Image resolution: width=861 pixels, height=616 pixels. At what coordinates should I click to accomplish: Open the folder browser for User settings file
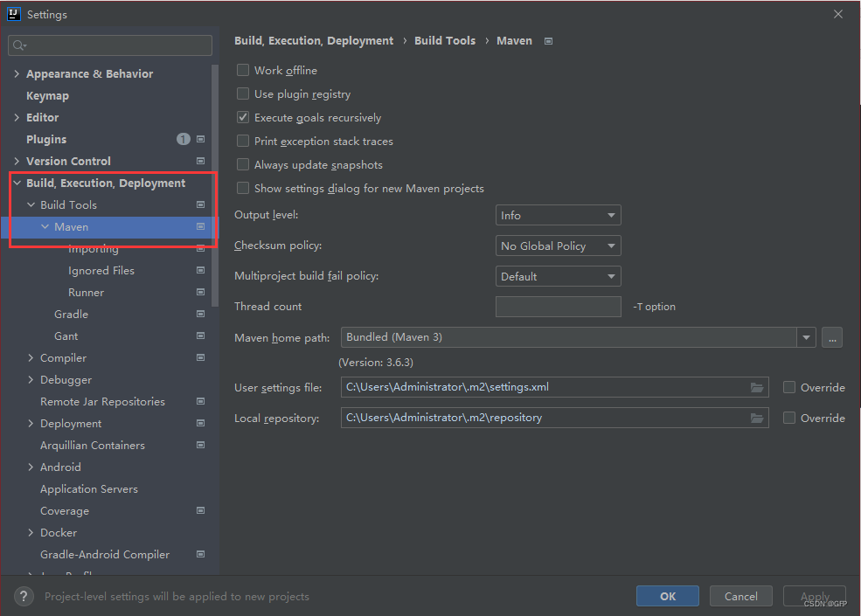tap(757, 388)
